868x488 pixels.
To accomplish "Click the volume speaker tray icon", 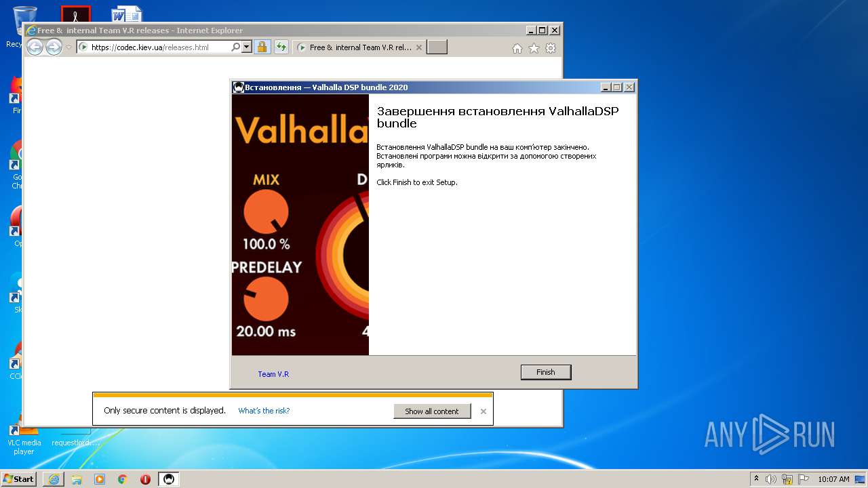I will pos(771,479).
